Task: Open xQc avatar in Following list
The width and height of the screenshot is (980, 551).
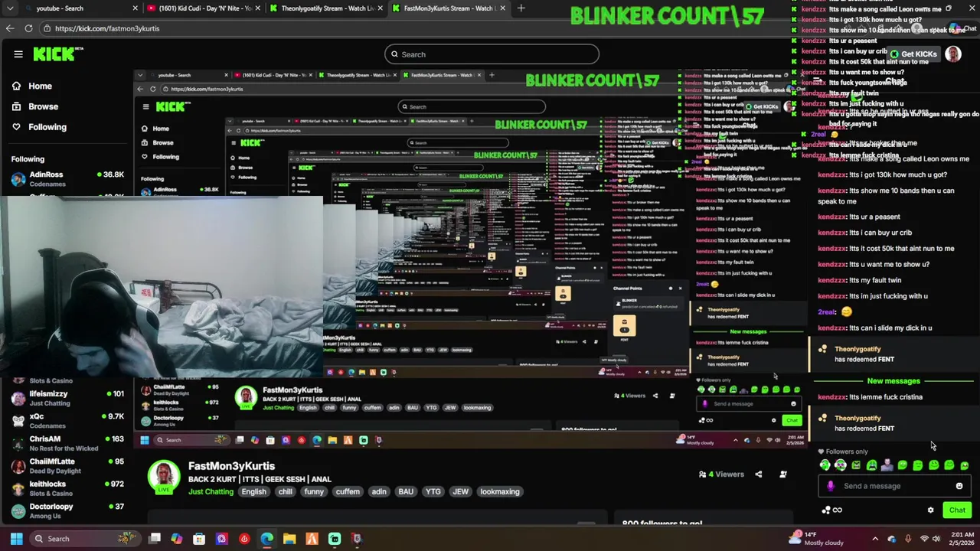Action: (x=18, y=421)
